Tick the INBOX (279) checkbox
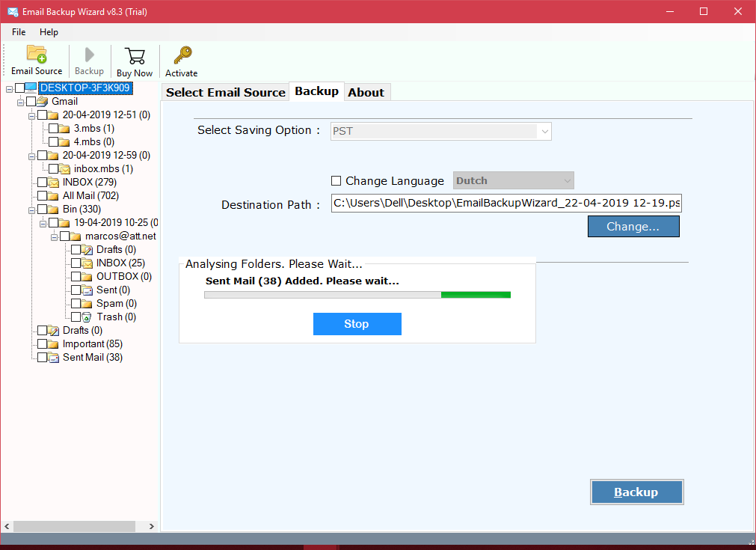This screenshot has height=550, width=756. 43,183
